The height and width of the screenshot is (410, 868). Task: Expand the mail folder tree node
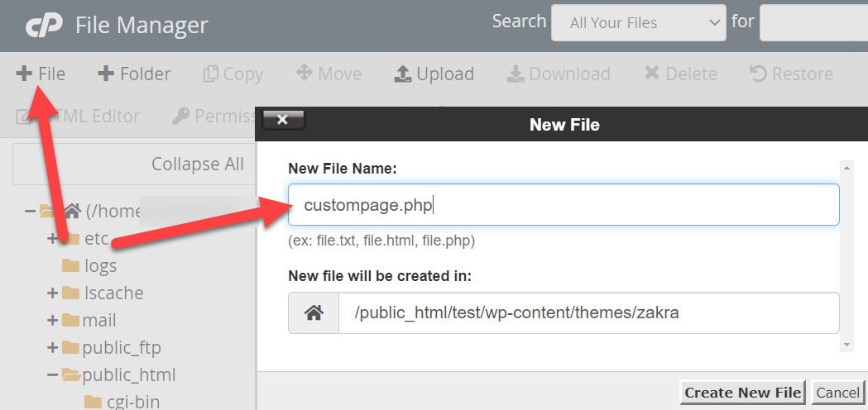[x=53, y=321]
